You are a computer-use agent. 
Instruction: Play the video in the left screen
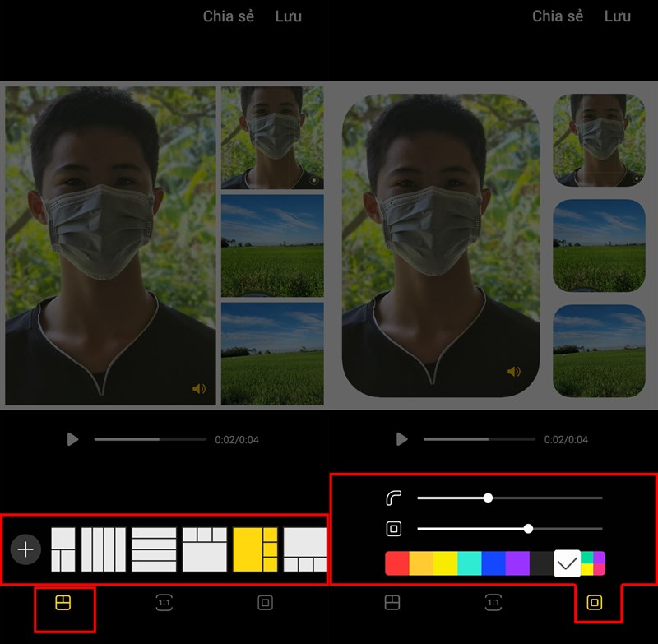tap(72, 439)
